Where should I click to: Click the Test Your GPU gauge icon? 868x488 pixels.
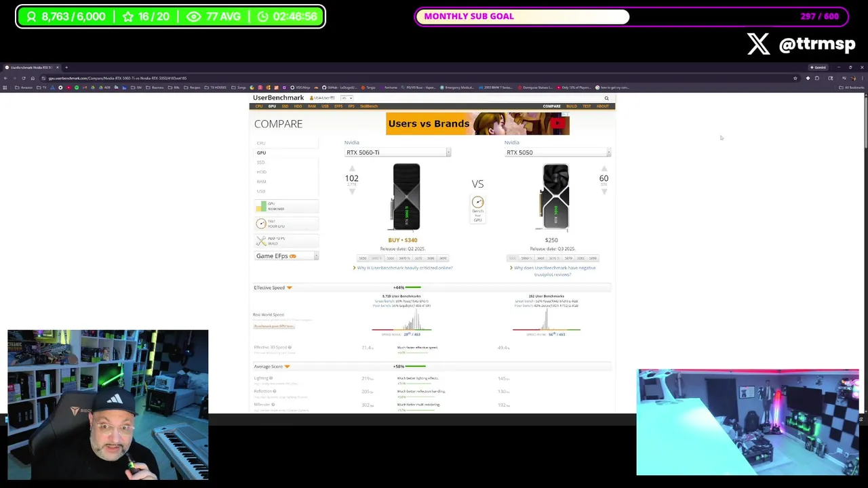pos(261,224)
